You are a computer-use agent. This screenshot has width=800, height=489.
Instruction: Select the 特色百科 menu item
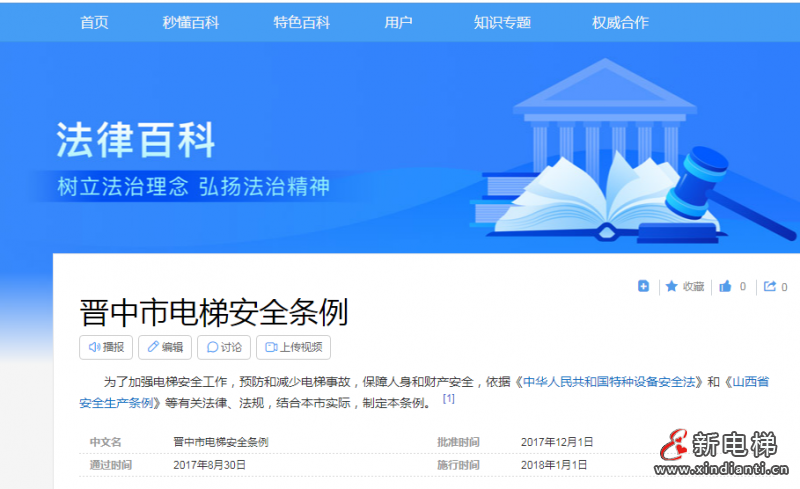[x=302, y=22]
